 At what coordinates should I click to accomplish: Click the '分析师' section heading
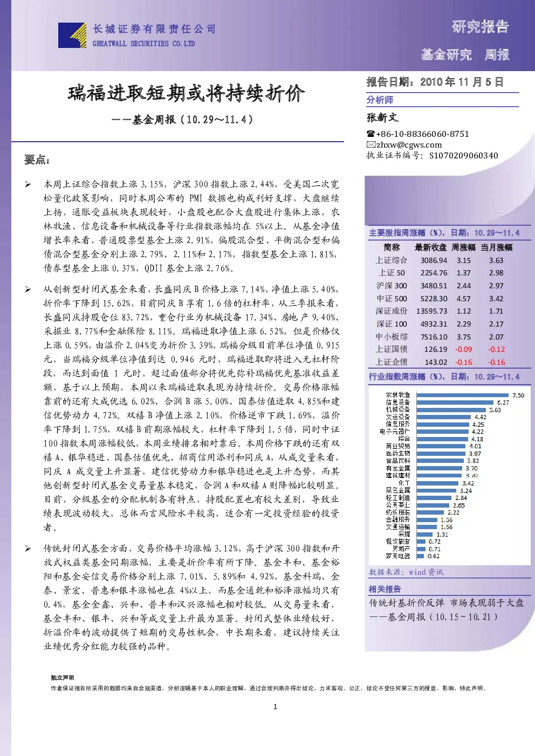[x=380, y=100]
